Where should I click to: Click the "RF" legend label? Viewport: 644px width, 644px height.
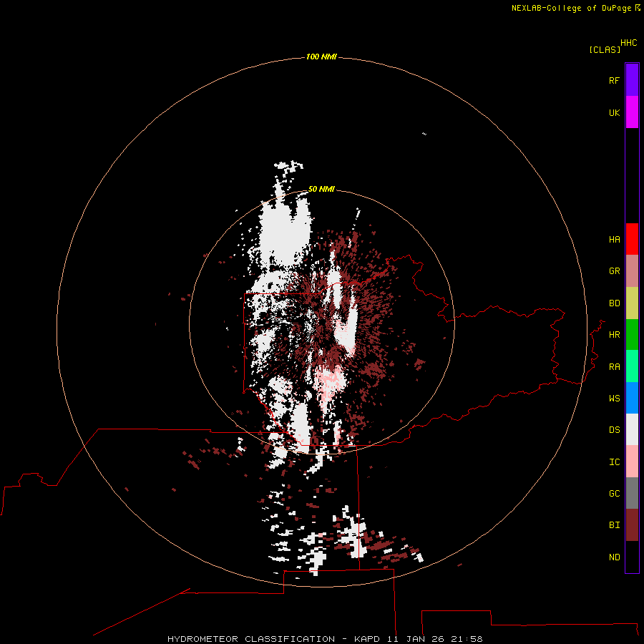coord(614,80)
